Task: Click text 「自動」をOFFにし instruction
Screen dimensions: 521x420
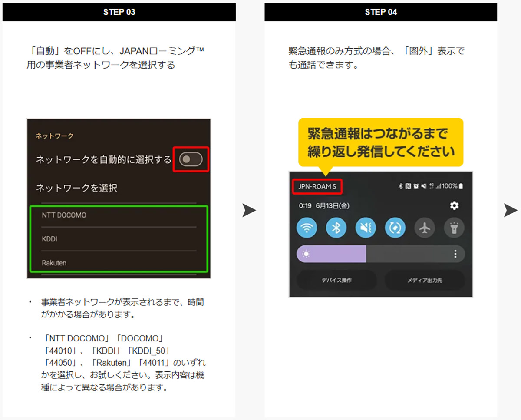Action: 115,58
